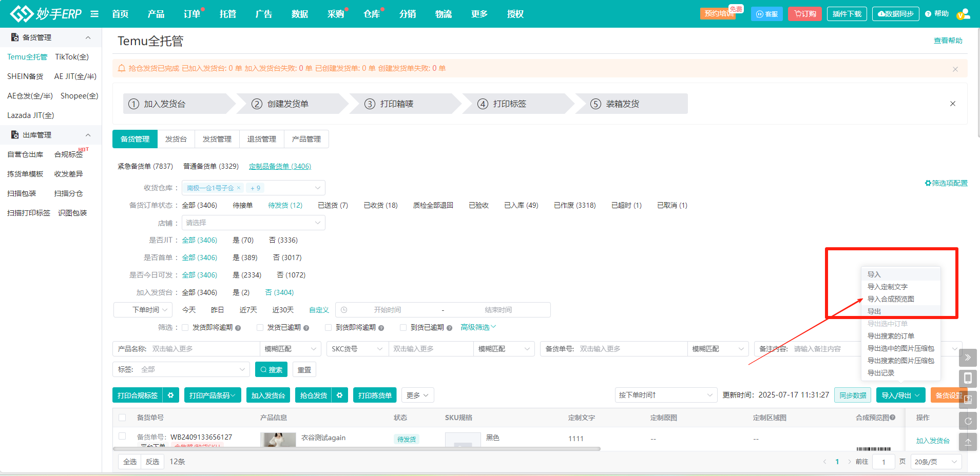
Task: Switch to the 发货管理 tab
Action: tap(217, 139)
